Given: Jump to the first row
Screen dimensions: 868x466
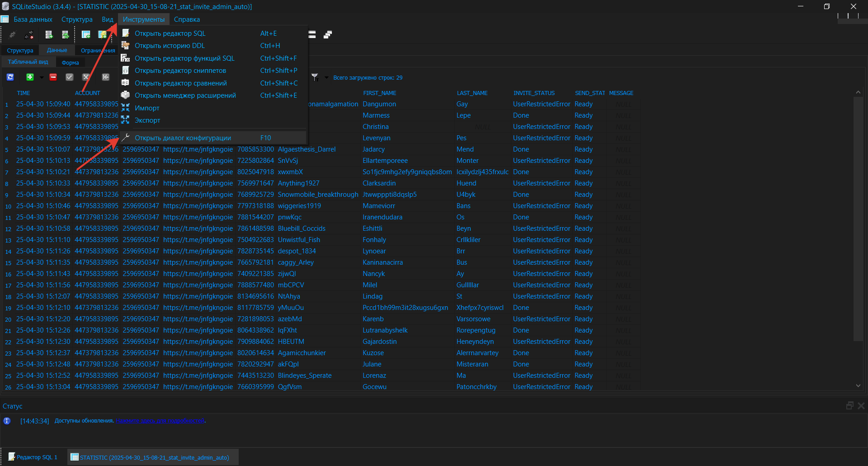Looking at the screenshot, I should (106, 77).
